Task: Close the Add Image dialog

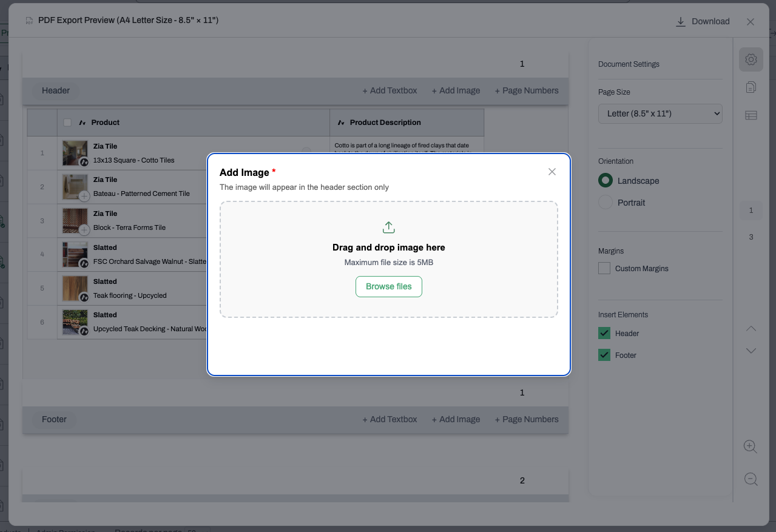Action: point(552,172)
